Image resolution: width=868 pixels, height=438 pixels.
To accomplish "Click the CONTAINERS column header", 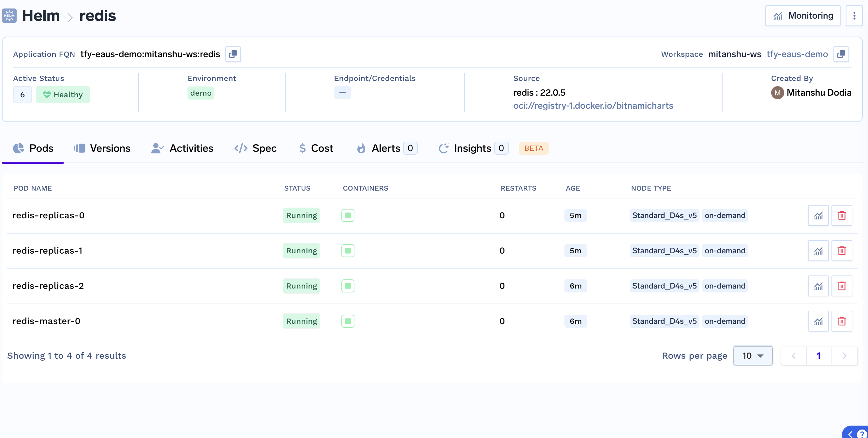I will 365,189.
